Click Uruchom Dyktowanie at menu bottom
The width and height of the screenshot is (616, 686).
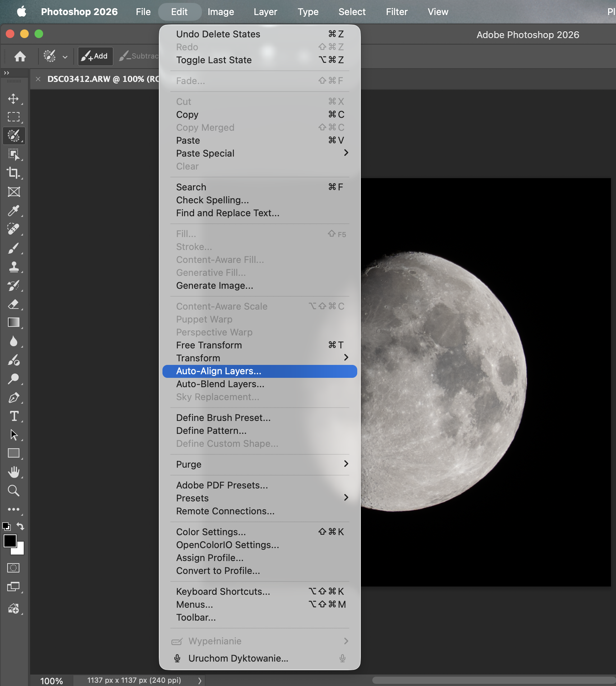click(x=238, y=658)
